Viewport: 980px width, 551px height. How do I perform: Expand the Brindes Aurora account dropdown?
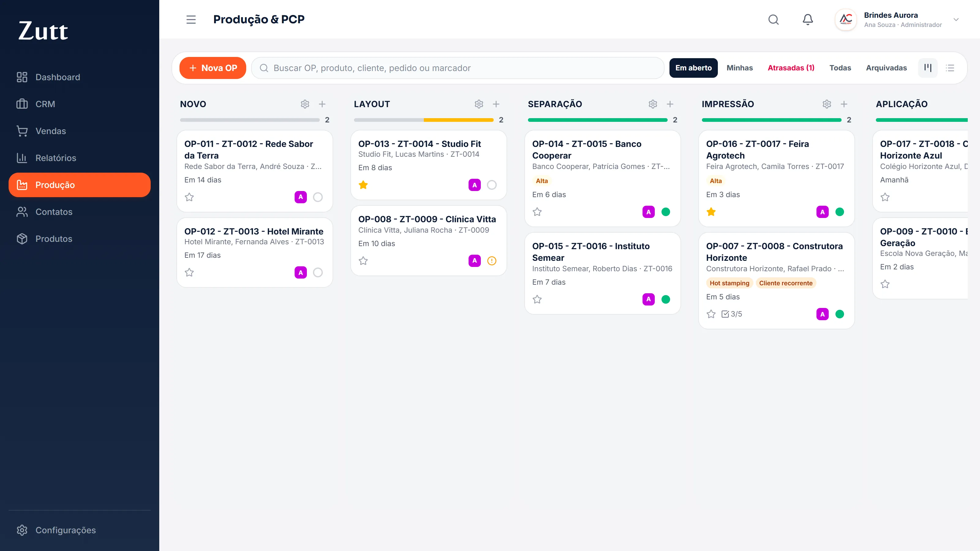(x=956, y=19)
